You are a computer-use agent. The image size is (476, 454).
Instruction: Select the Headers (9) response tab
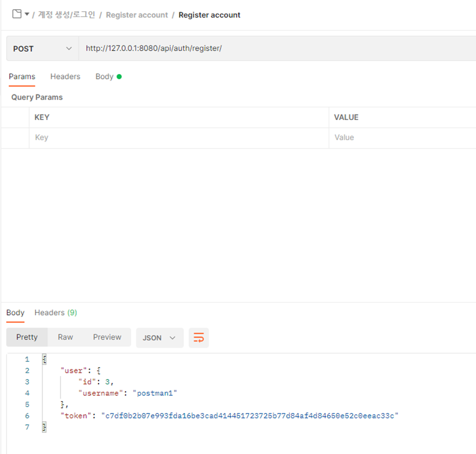pos(55,313)
